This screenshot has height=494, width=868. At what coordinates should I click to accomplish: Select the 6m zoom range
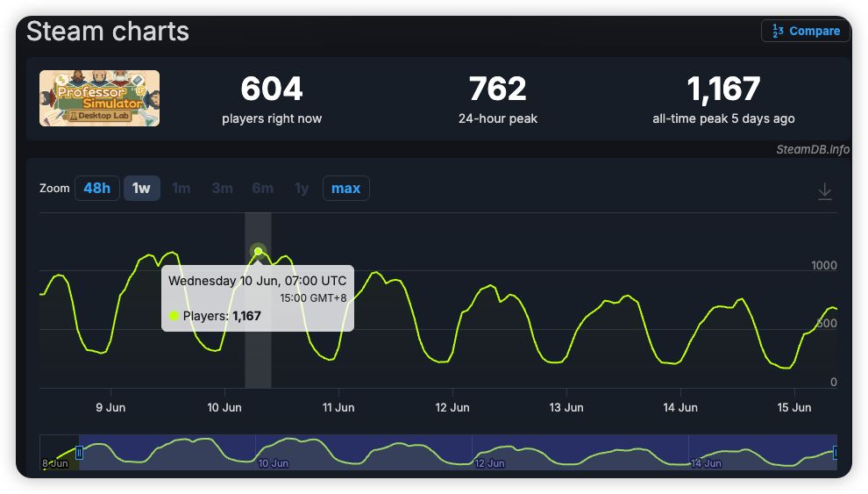pos(262,189)
